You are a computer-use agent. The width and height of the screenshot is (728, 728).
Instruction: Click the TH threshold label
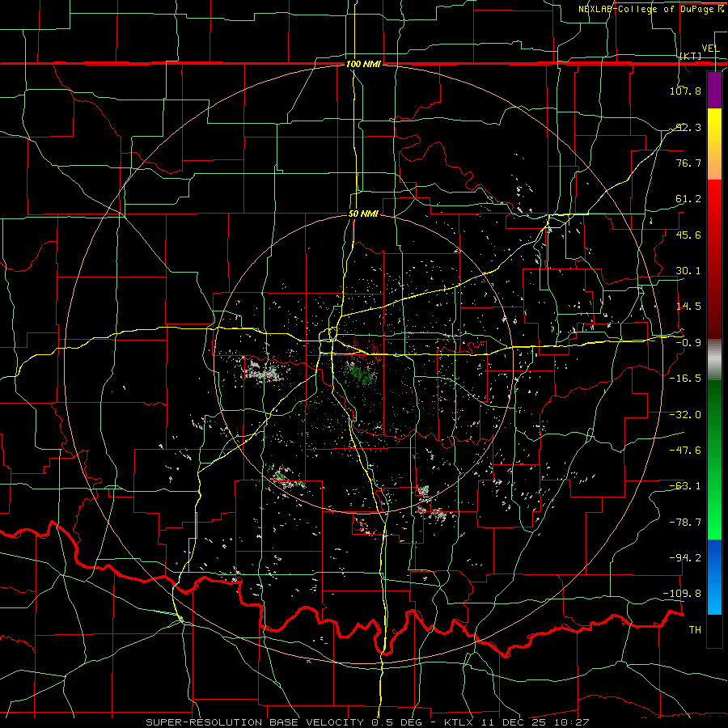click(695, 630)
